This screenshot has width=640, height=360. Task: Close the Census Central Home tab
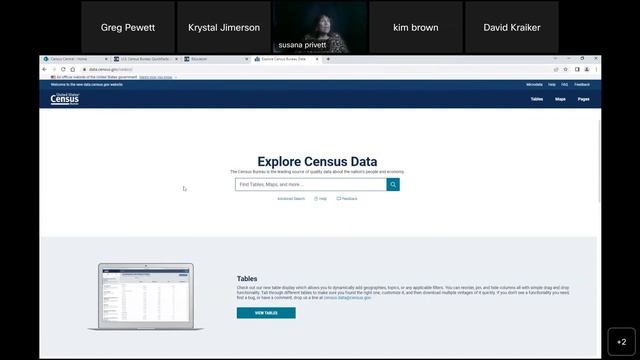tap(106, 59)
